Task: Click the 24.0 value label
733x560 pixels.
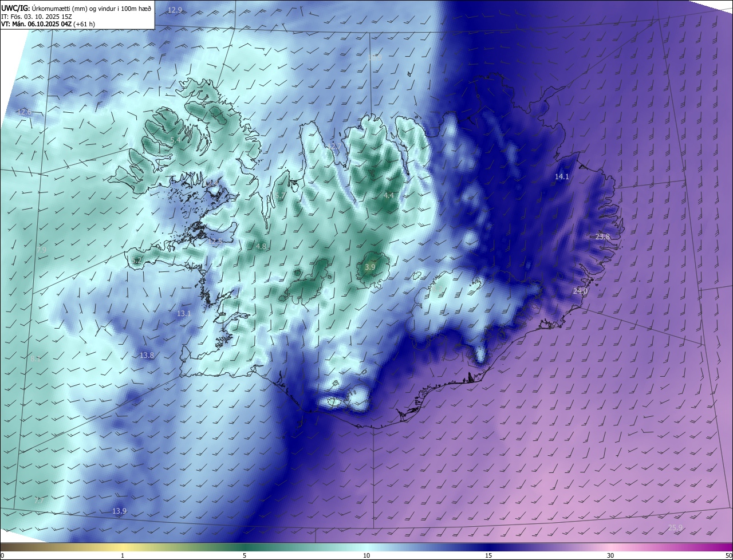Action: coord(580,291)
